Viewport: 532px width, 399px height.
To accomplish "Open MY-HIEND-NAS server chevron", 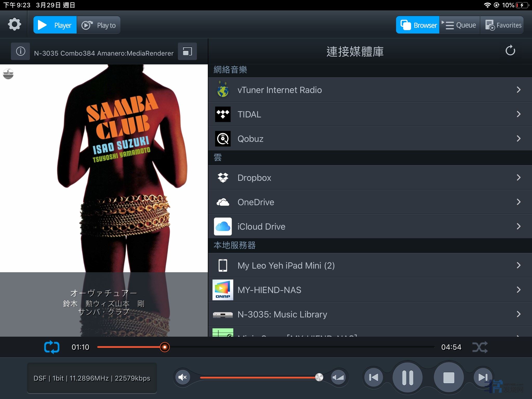I will (x=518, y=290).
